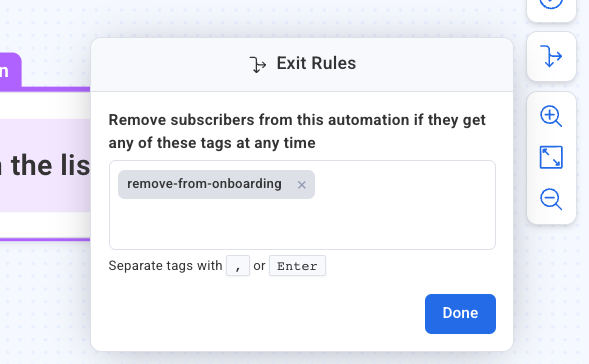589x364 pixels.
Task: Click the Separate tags with helper text
Action: pos(165,266)
